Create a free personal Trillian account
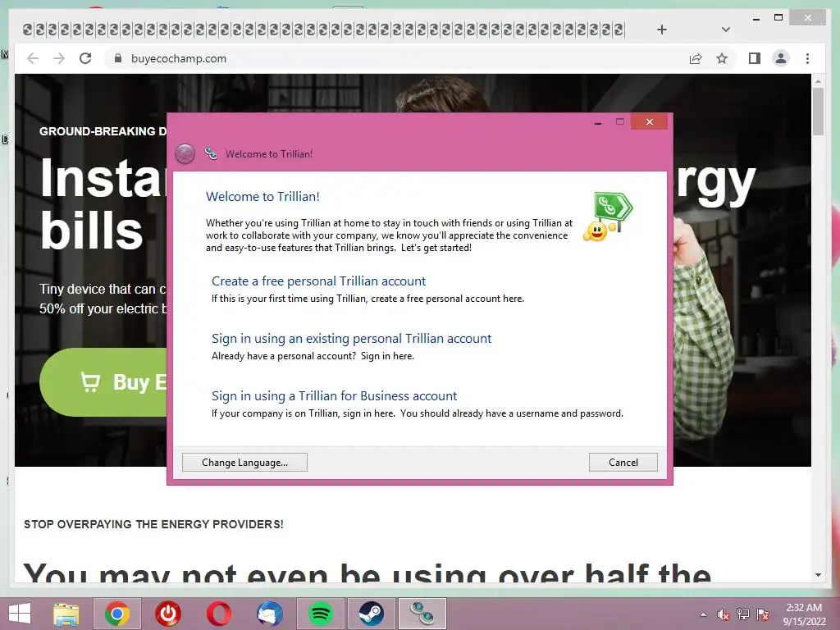This screenshot has height=630, width=840. pyautogui.click(x=318, y=281)
